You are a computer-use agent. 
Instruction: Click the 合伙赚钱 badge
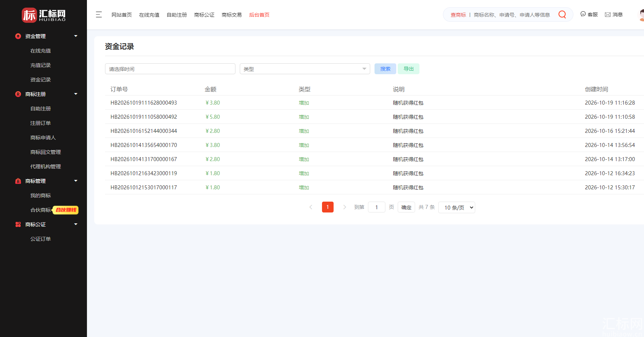coord(66,210)
